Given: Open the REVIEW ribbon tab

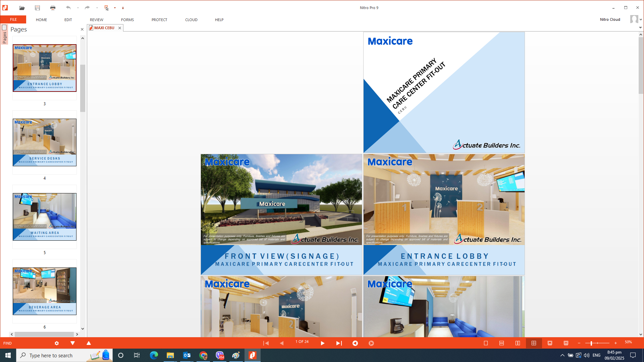Looking at the screenshot, I should pos(97,20).
